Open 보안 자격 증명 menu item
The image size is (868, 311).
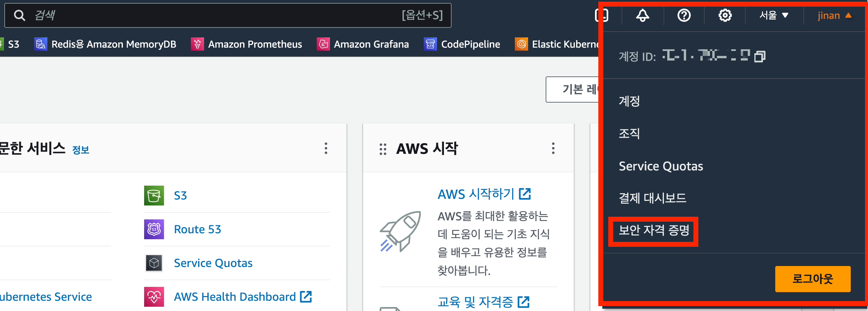point(654,231)
